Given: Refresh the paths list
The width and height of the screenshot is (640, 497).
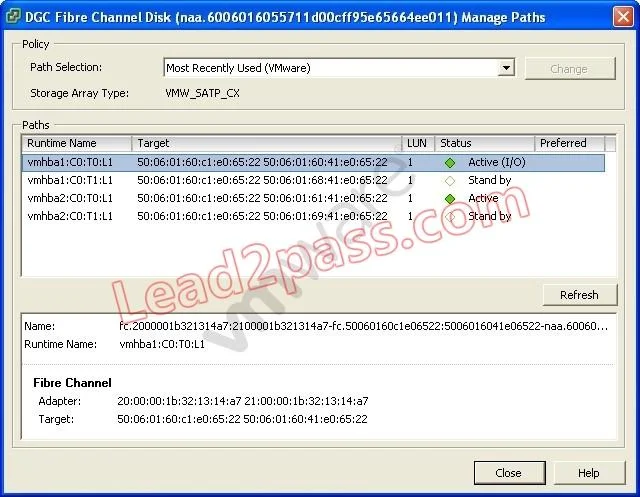Looking at the screenshot, I should tap(580, 295).
